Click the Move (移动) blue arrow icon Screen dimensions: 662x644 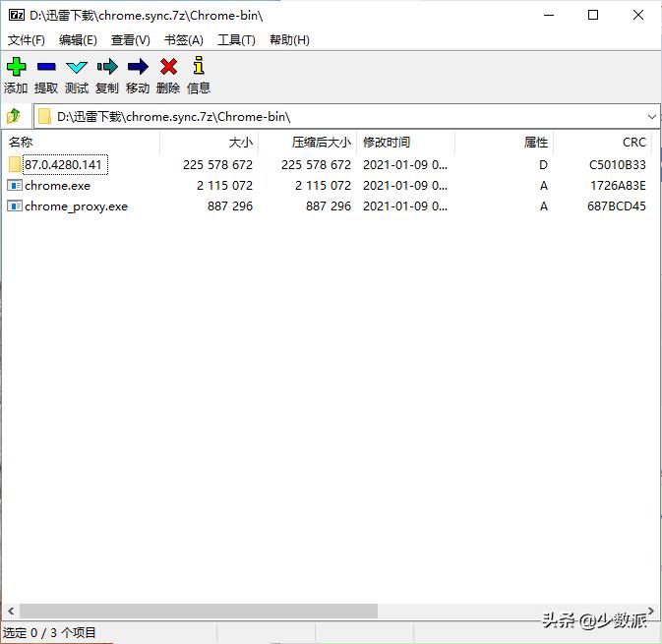[x=138, y=67]
